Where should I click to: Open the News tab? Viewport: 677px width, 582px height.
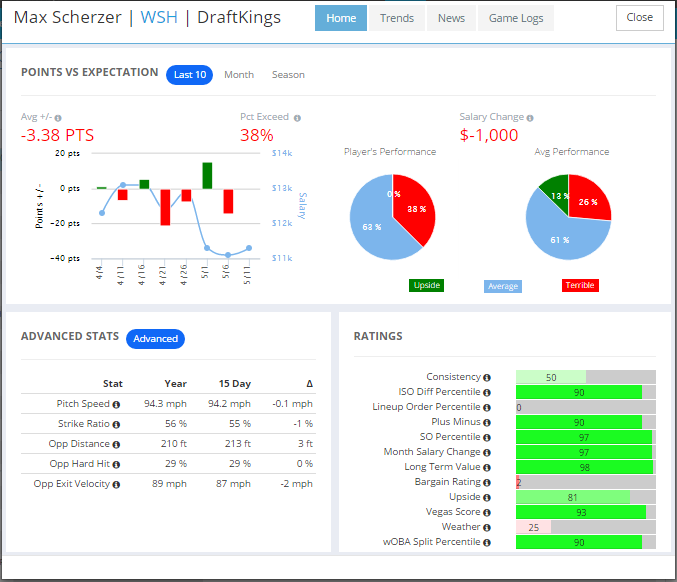(451, 18)
